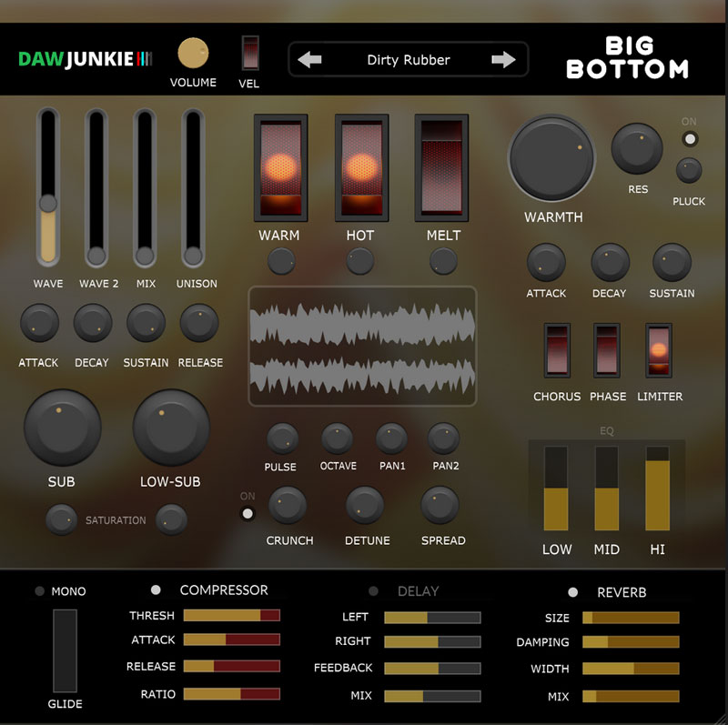Click the compressor THRESH slider bar
This screenshot has height=725, width=728.
pos(231,616)
